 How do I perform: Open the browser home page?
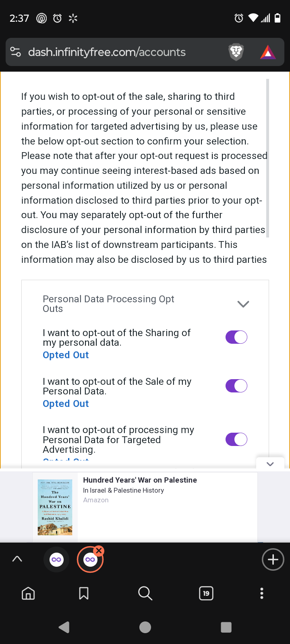pos(28,593)
